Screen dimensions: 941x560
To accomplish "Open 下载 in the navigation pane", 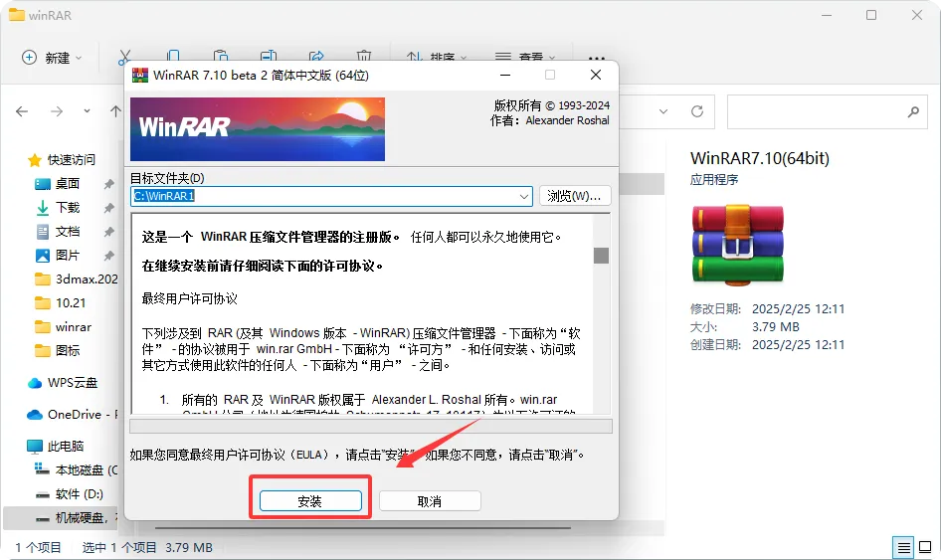I will (57, 208).
